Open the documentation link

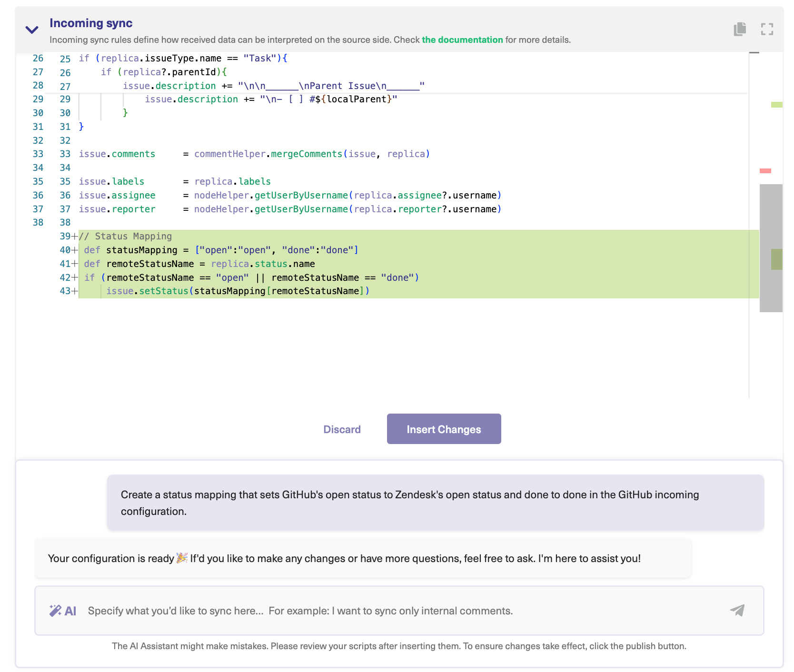click(x=462, y=40)
